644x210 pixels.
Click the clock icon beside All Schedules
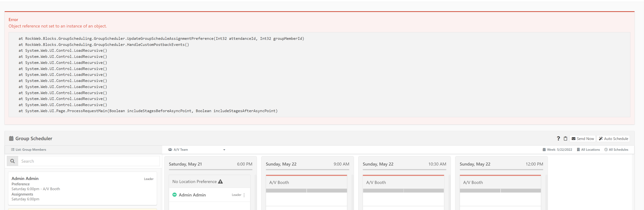coord(606,149)
